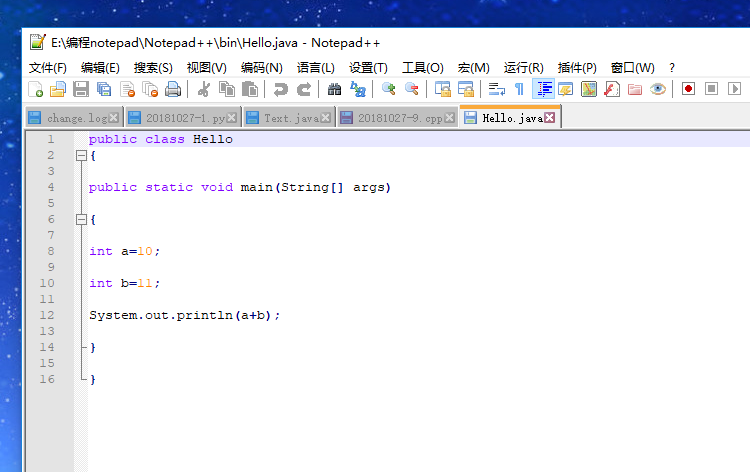Open the Replace dialog icon
Viewport: 750px width, 472px height.
(x=358, y=89)
